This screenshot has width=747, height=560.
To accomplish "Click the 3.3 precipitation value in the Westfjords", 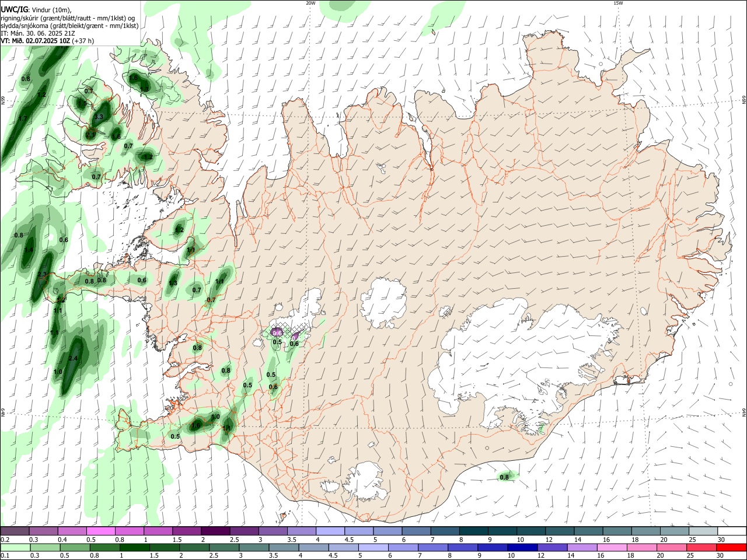I will [x=99, y=117].
